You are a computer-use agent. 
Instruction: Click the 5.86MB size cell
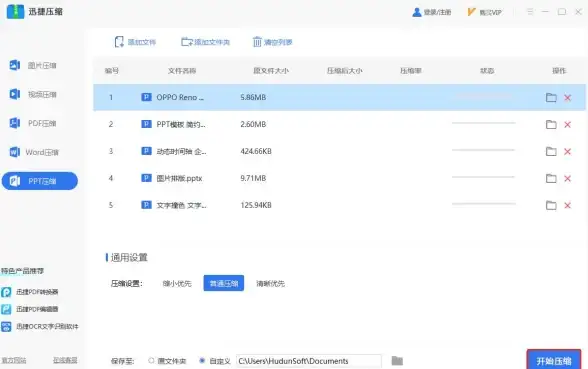coord(253,97)
